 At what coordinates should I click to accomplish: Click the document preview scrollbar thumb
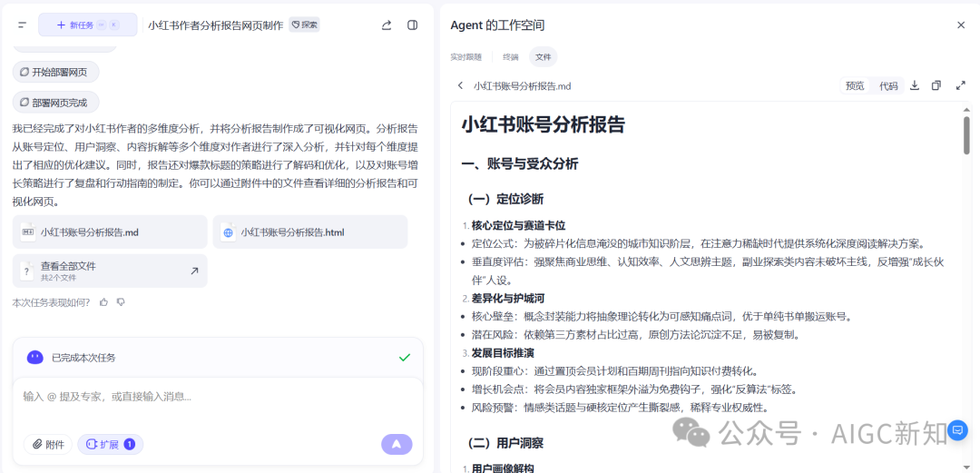point(967,135)
